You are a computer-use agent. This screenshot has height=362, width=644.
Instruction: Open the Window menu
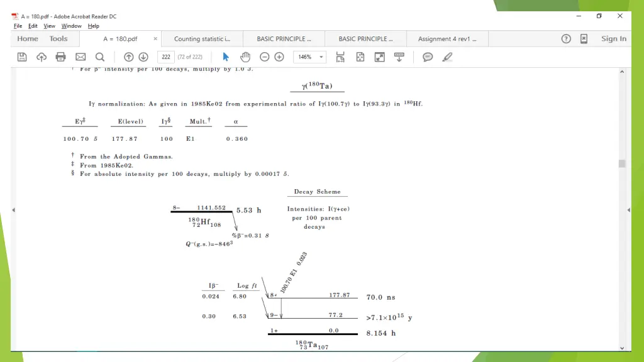coord(71,26)
